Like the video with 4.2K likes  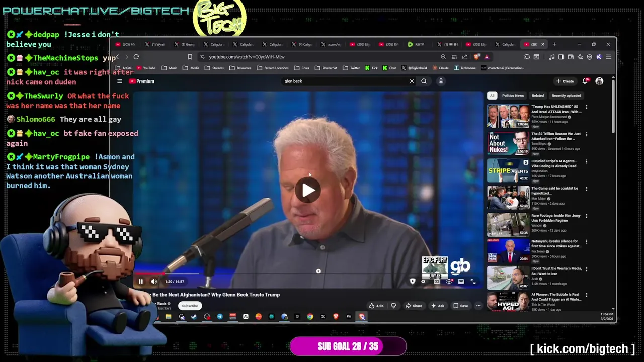[376, 306]
